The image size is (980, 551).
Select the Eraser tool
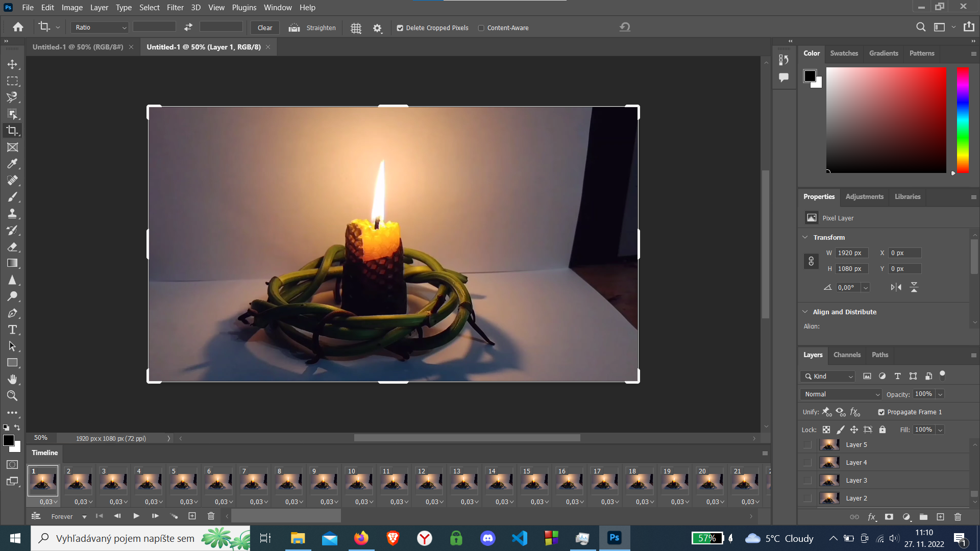click(x=12, y=247)
